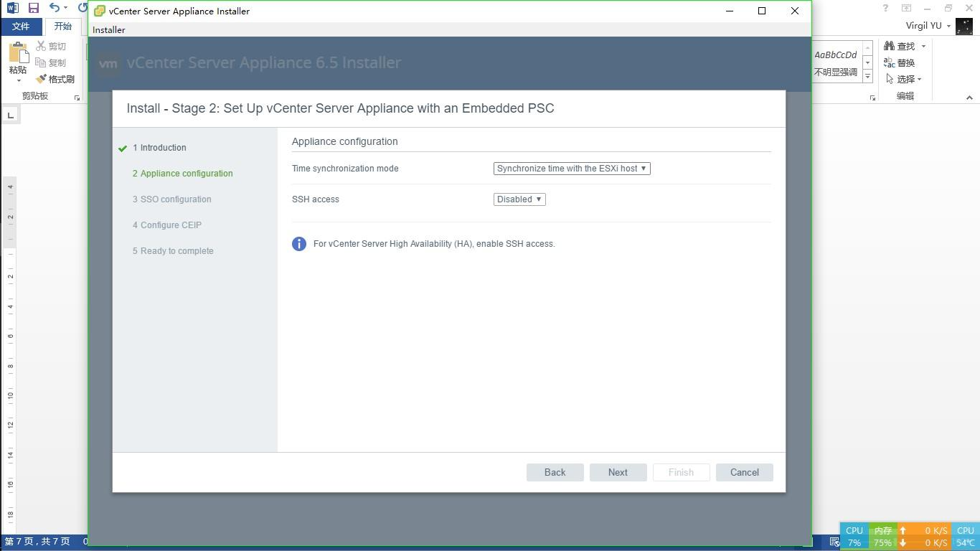Open the Virgil YU account menu
980x551 pixels.
point(928,26)
